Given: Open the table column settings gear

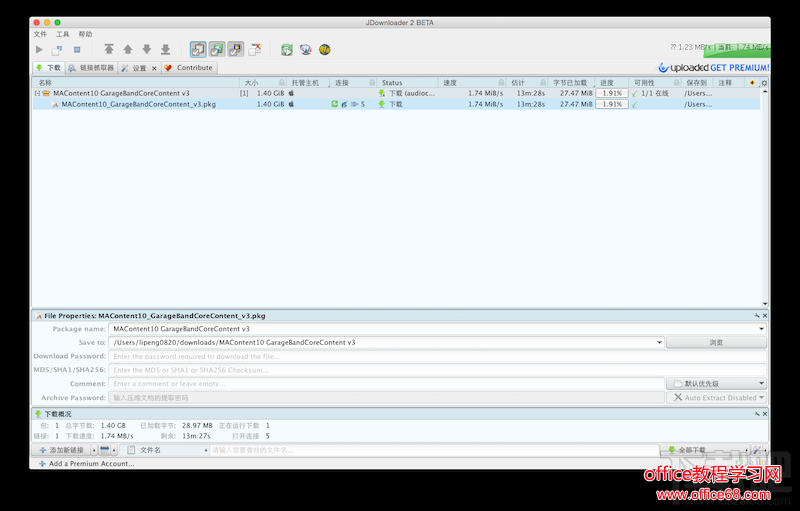Looking at the screenshot, I should tap(764, 83).
